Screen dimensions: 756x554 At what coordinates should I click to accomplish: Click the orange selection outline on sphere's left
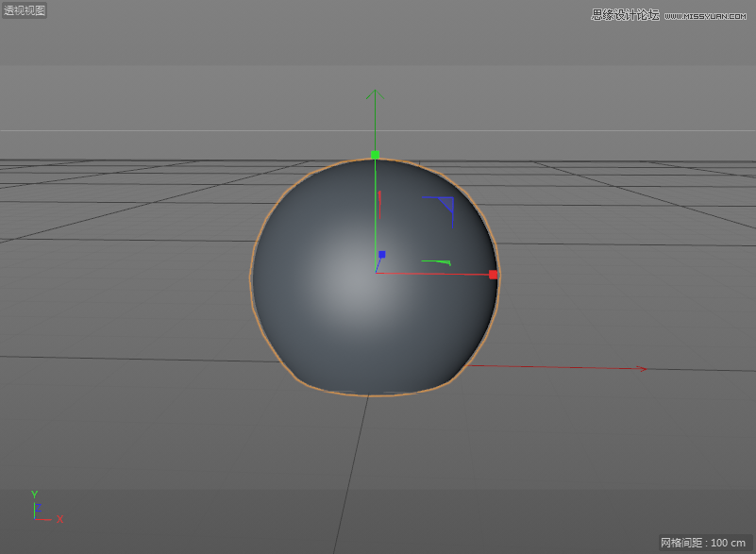[251, 278]
